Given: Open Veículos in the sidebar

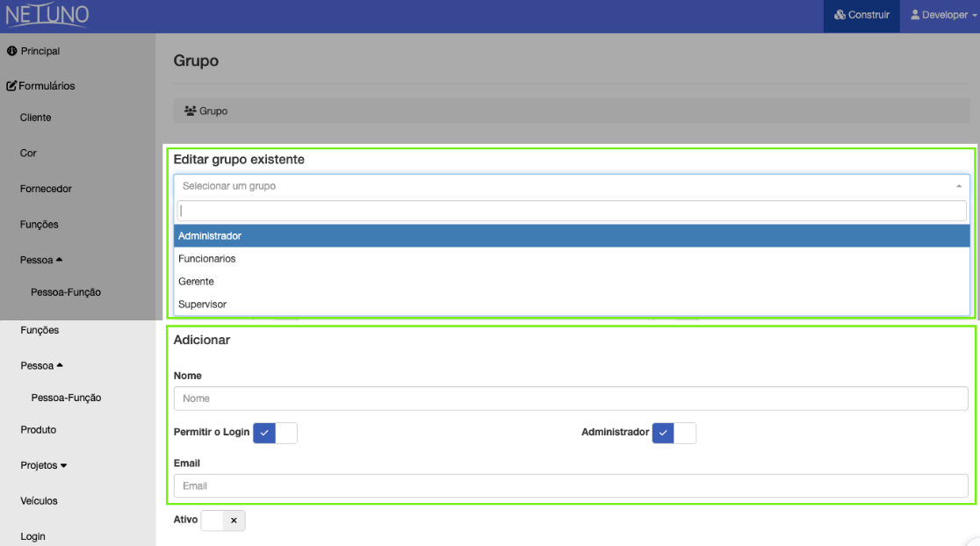Looking at the screenshot, I should tap(39, 501).
